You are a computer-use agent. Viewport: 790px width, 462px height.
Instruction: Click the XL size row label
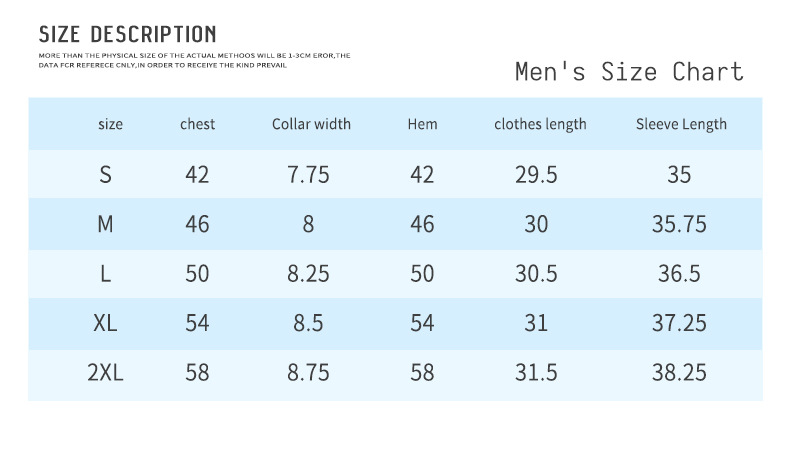pyautogui.click(x=105, y=323)
